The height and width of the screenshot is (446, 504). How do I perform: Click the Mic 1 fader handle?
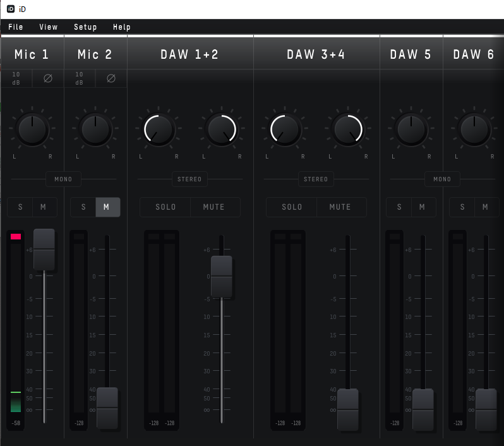(x=44, y=250)
